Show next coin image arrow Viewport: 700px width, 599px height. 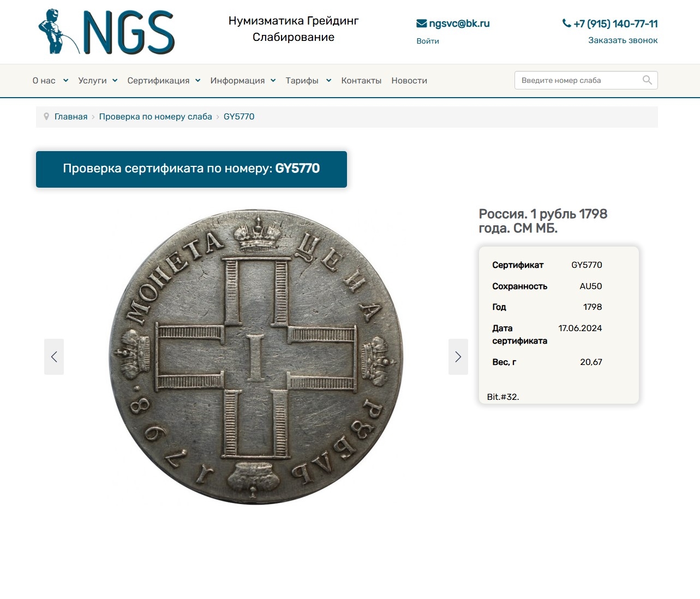pos(458,357)
